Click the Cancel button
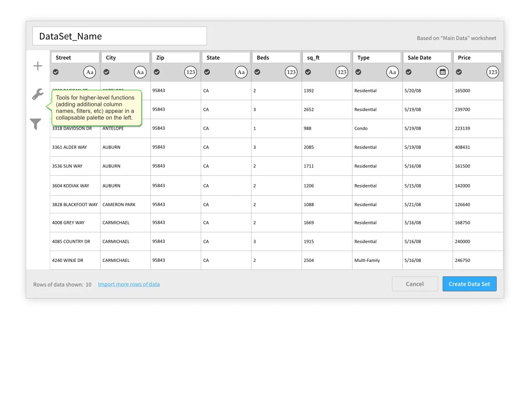 point(415,284)
